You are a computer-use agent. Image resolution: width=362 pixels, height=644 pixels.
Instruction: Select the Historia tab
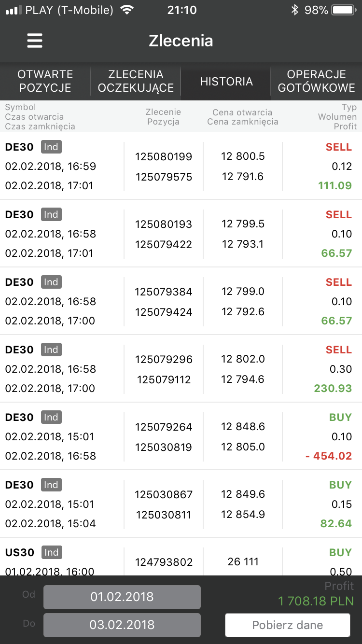[226, 81]
